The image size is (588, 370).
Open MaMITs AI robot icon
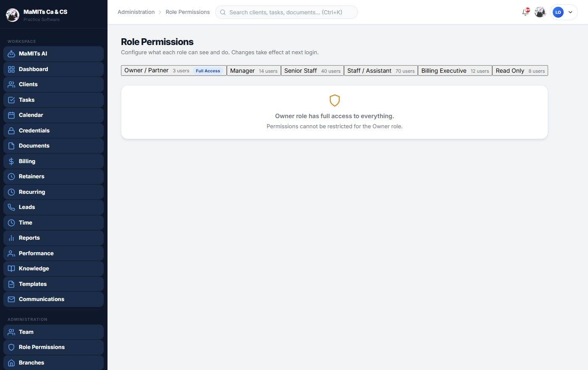coord(11,54)
